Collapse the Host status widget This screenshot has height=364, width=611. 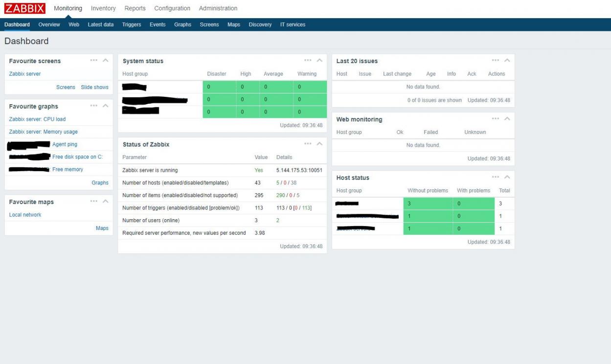(x=507, y=177)
